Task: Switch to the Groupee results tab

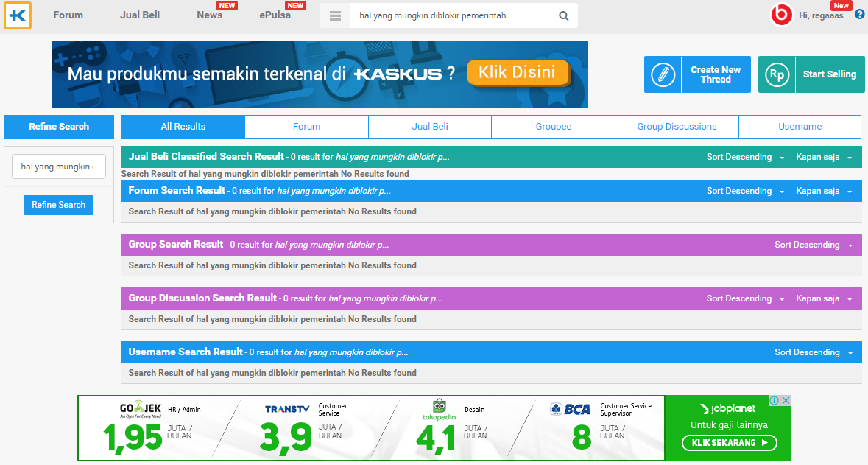Action: 554,126
